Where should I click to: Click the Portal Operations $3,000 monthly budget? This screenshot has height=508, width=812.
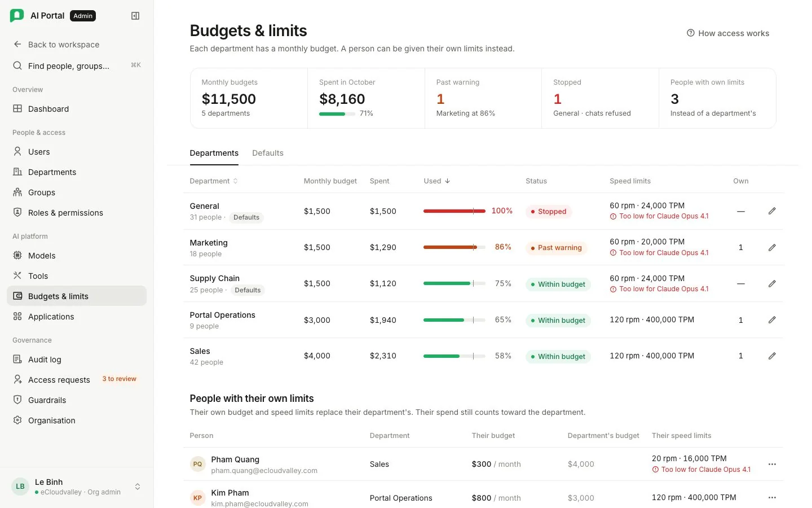coord(317,320)
